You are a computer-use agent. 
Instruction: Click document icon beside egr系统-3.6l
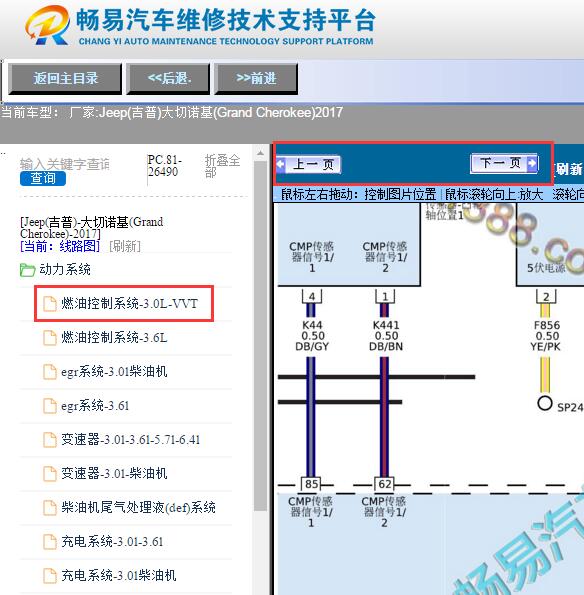click(50, 406)
